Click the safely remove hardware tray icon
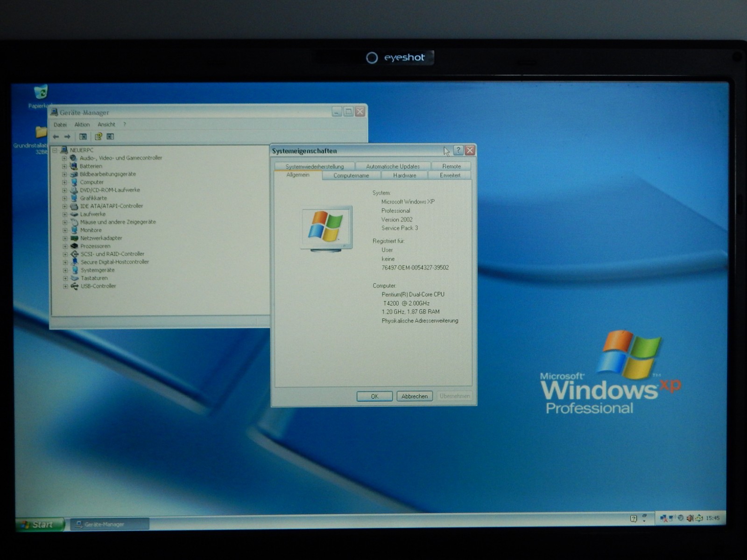This screenshot has width=747, height=560. click(x=699, y=518)
